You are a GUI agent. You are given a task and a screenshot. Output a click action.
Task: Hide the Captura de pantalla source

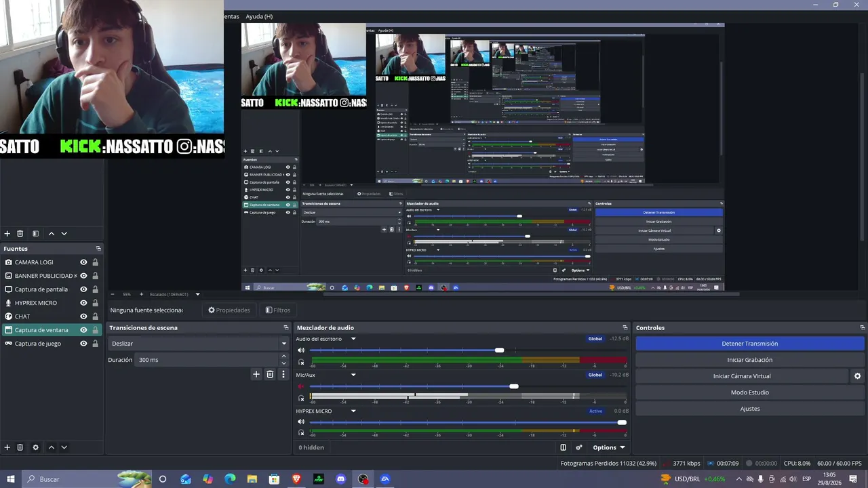coord(83,289)
